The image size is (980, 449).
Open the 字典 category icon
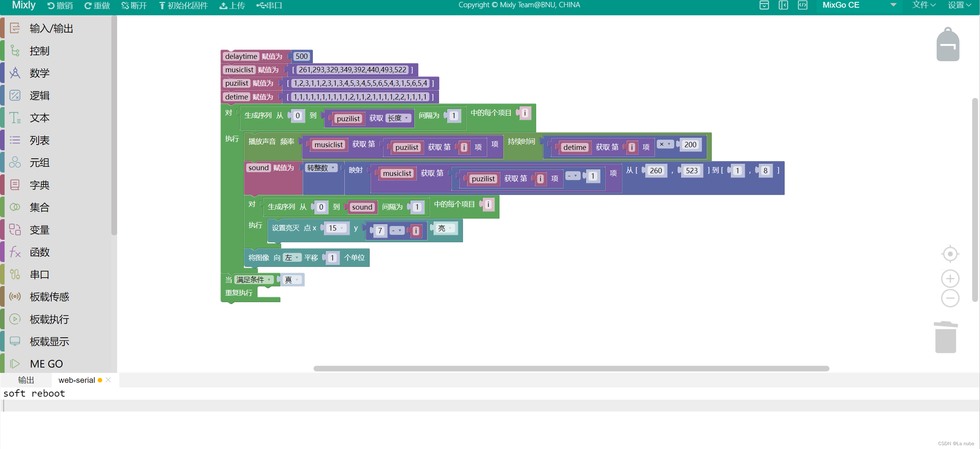[x=15, y=185]
